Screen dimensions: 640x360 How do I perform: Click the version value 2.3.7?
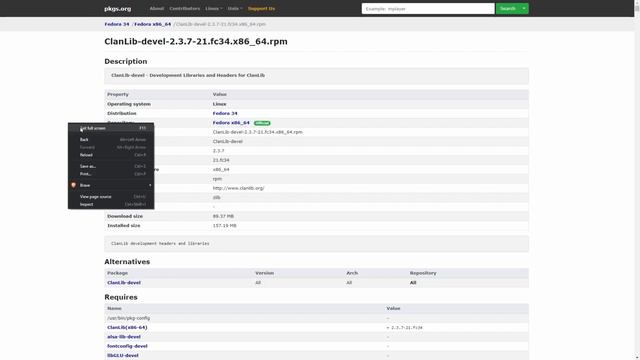218,151
